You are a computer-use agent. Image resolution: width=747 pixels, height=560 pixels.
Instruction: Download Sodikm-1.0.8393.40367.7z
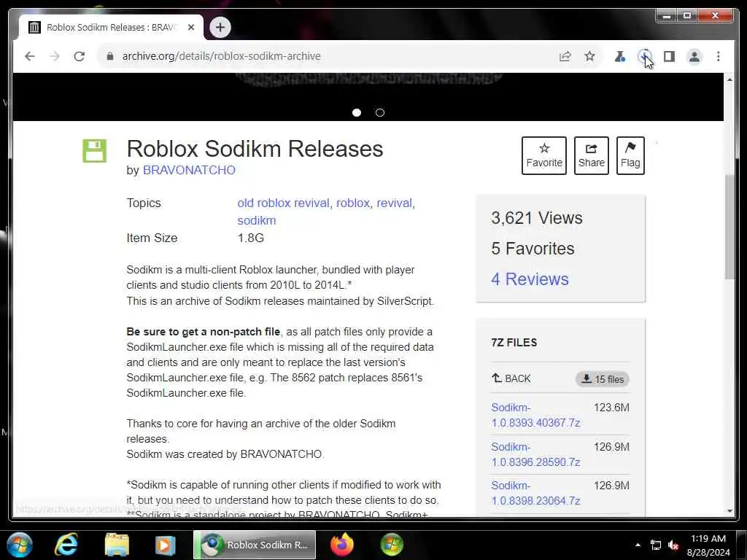click(x=535, y=415)
